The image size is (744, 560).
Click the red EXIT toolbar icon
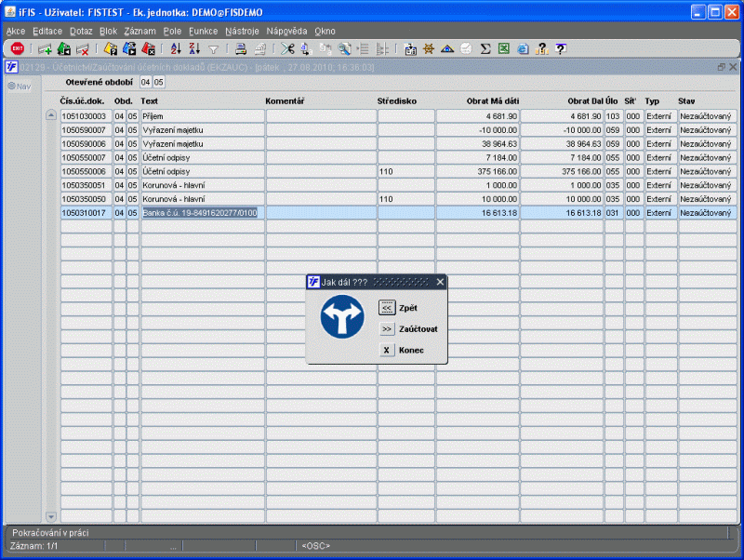17,48
